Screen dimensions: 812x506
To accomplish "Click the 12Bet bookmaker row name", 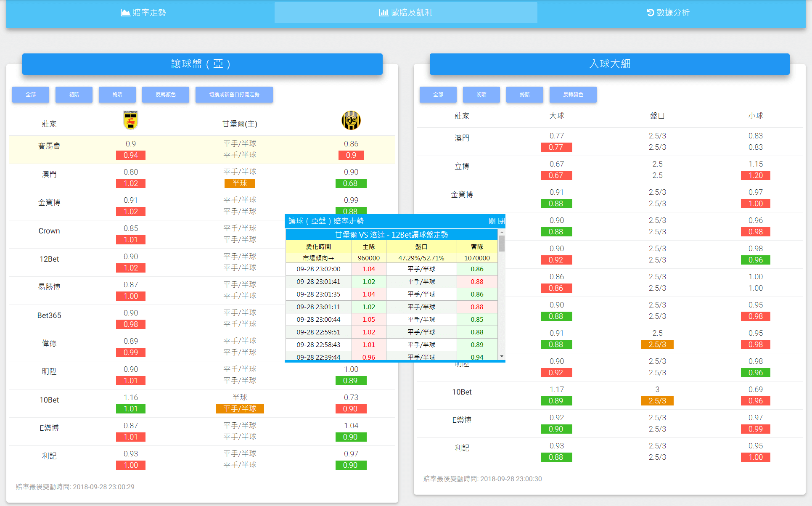I will [x=49, y=259].
